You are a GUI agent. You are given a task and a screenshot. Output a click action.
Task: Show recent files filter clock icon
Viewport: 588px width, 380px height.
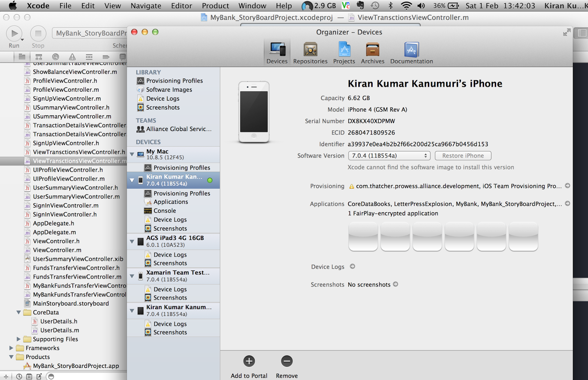tap(19, 376)
